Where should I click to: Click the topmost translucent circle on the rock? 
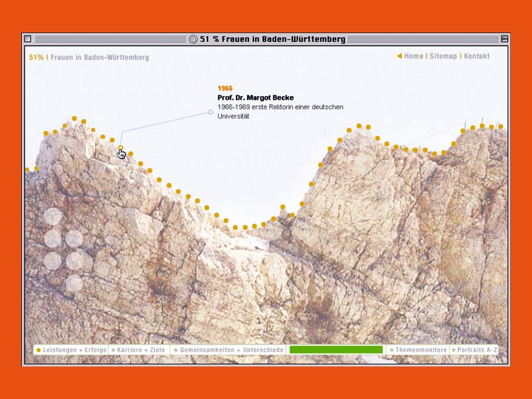(x=53, y=217)
